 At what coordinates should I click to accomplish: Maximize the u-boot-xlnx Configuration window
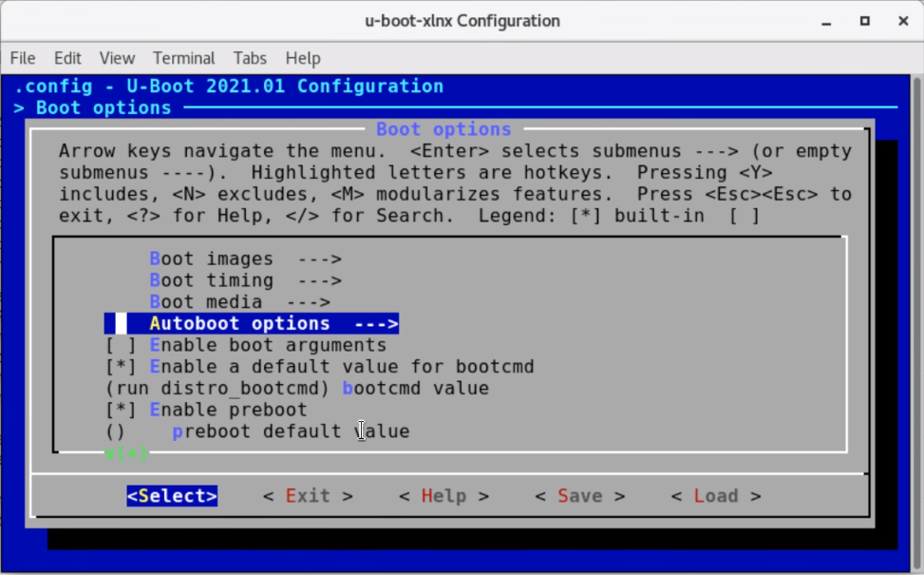point(864,21)
